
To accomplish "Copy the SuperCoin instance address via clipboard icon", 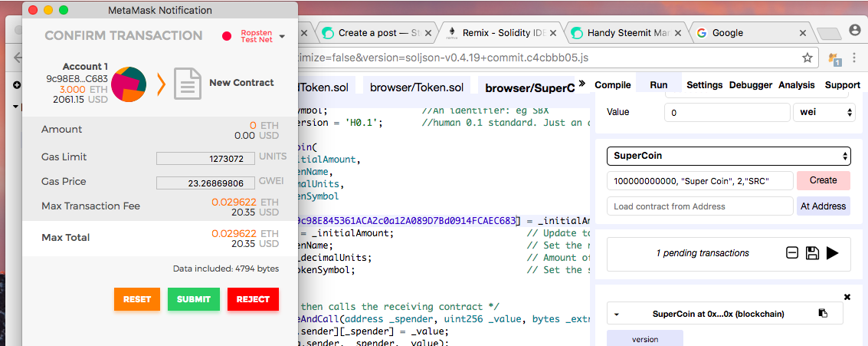I will coord(823,313).
